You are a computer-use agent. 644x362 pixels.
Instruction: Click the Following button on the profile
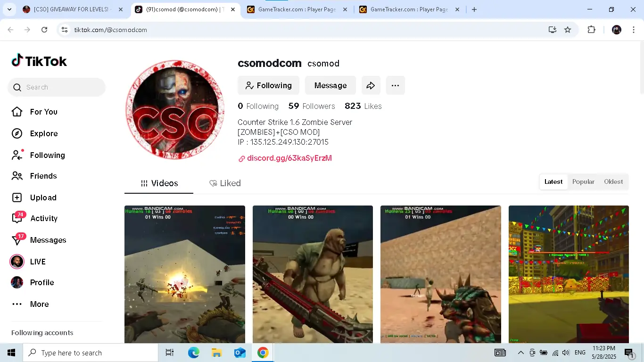tap(268, 85)
